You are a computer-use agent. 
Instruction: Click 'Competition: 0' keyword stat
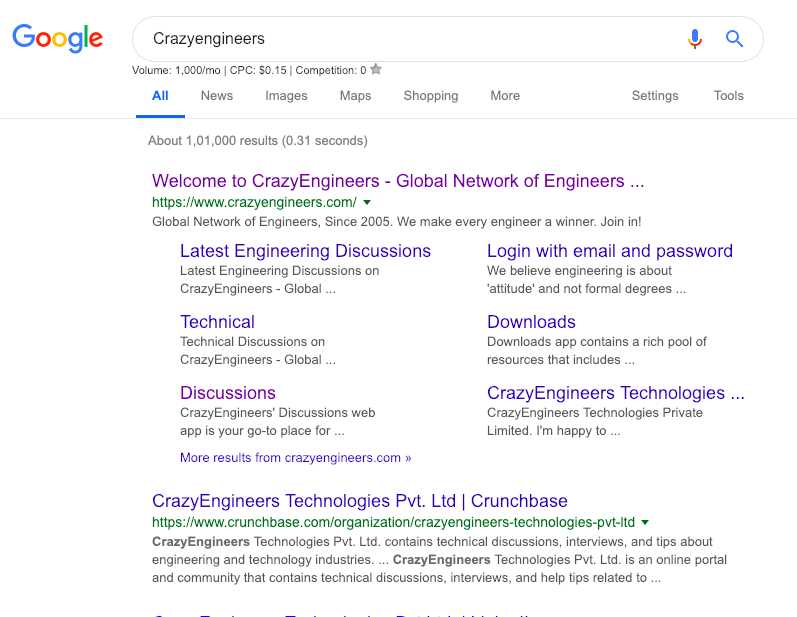[x=331, y=70]
